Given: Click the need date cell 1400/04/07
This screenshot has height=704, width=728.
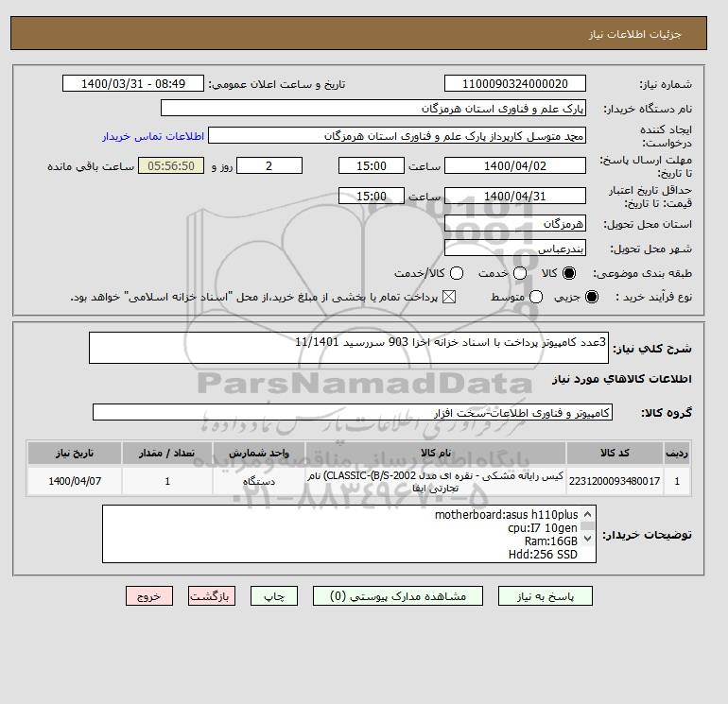Looking at the screenshot, I should (x=75, y=481).
